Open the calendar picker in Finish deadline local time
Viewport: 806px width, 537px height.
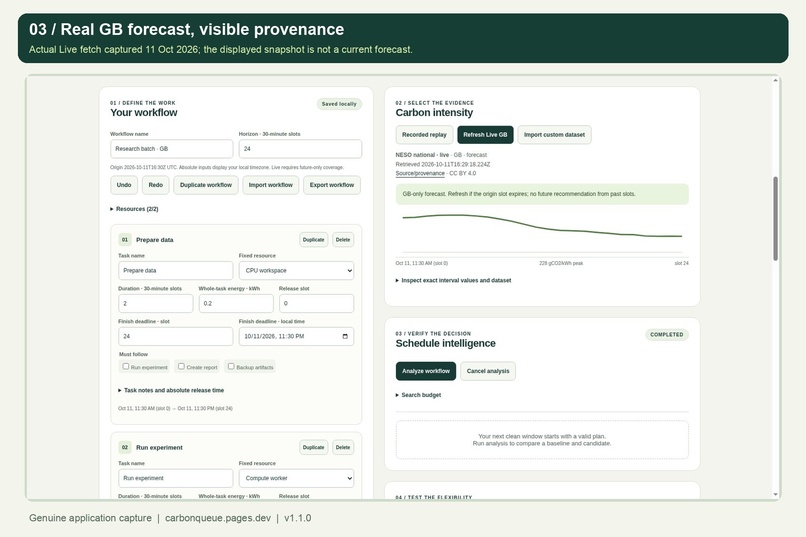[x=345, y=336]
